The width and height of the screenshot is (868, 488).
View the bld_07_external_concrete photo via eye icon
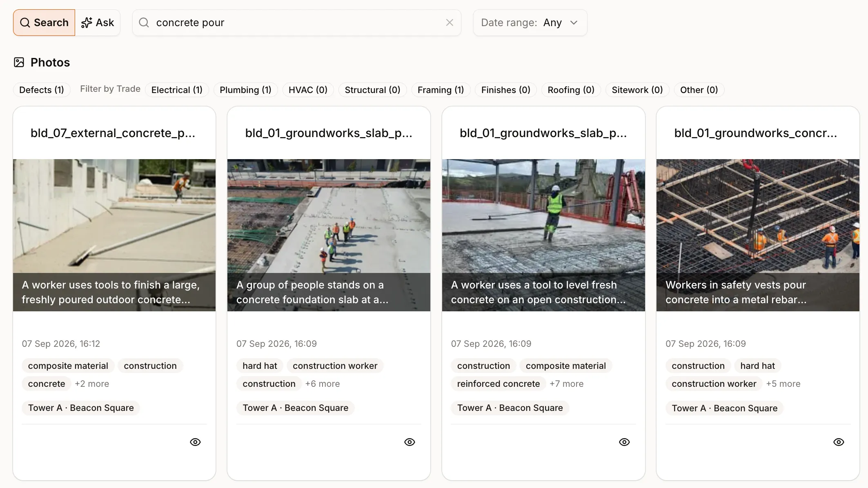(195, 442)
